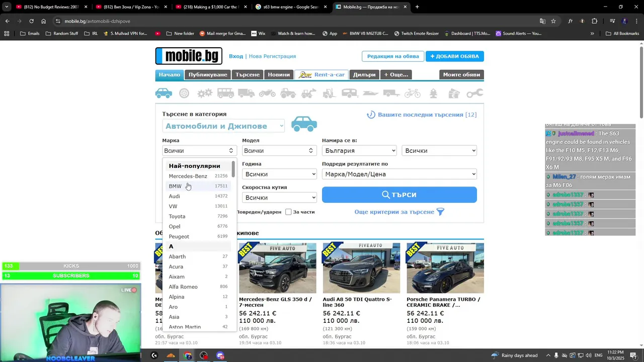Choose Alfa Romeo in the brand list
Image resolution: width=644 pixels, height=362 pixels.
point(199,287)
